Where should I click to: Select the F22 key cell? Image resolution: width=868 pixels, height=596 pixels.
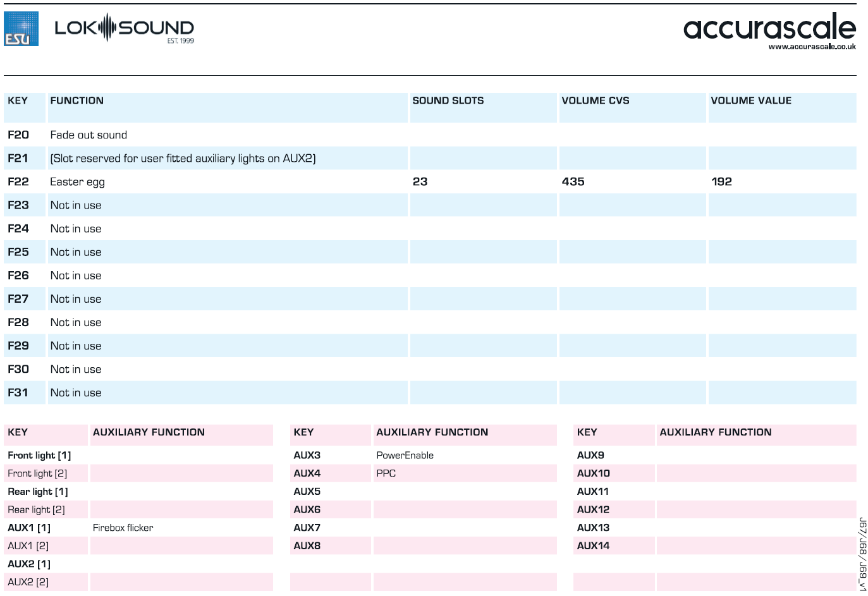(18, 181)
